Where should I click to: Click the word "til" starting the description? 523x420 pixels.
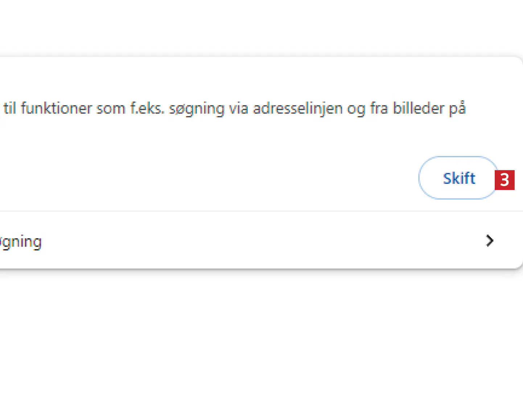pos(10,108)
